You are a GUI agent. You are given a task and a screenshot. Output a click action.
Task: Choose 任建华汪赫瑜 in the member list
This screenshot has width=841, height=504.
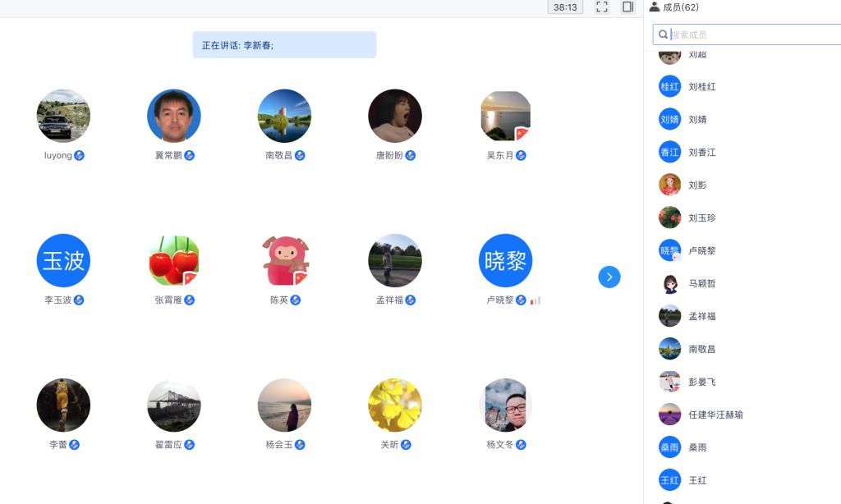pyautogui.click(x=715, y=415)
